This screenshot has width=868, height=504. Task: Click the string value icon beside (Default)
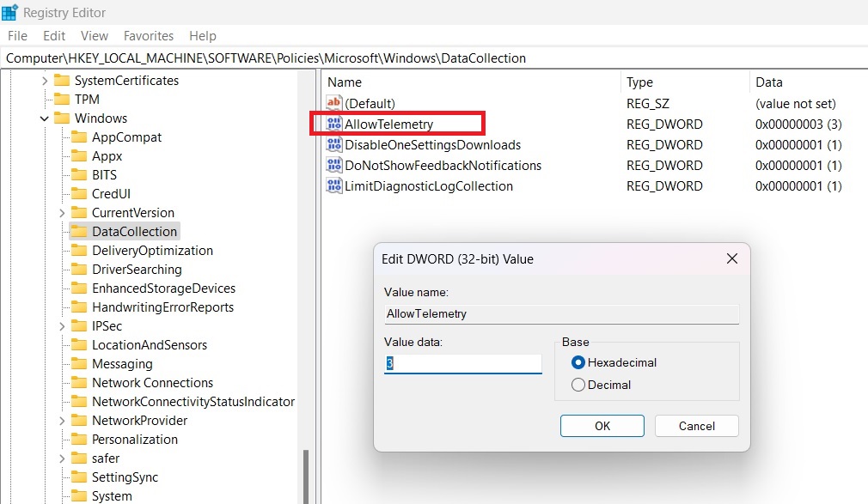click(x=335, y=103)
